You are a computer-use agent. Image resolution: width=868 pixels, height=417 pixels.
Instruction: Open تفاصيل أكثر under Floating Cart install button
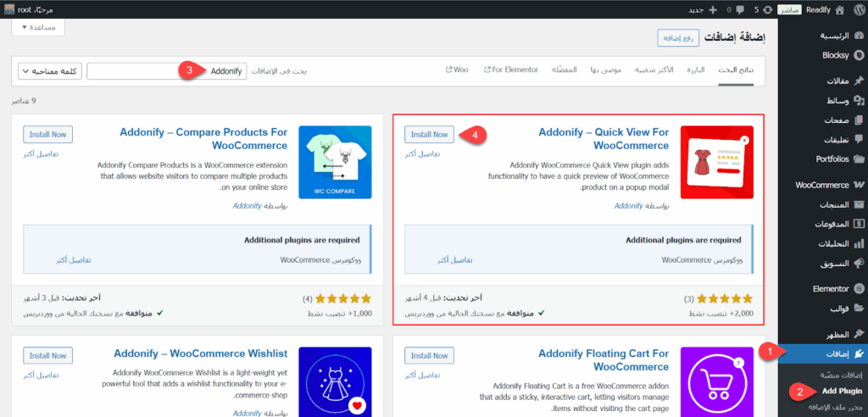pyautogui.click(x=422, y=375)
